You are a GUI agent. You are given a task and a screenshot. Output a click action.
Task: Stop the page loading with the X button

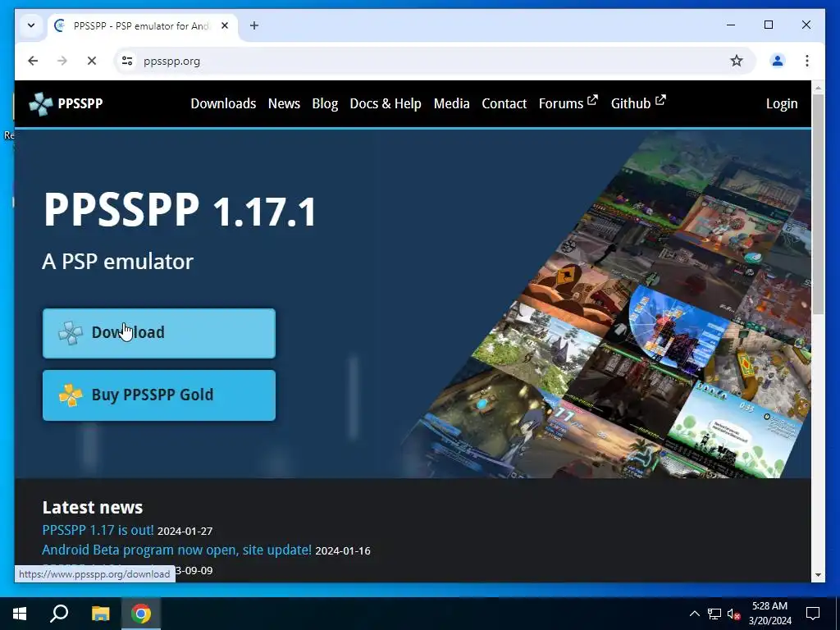tap(92, 61)
